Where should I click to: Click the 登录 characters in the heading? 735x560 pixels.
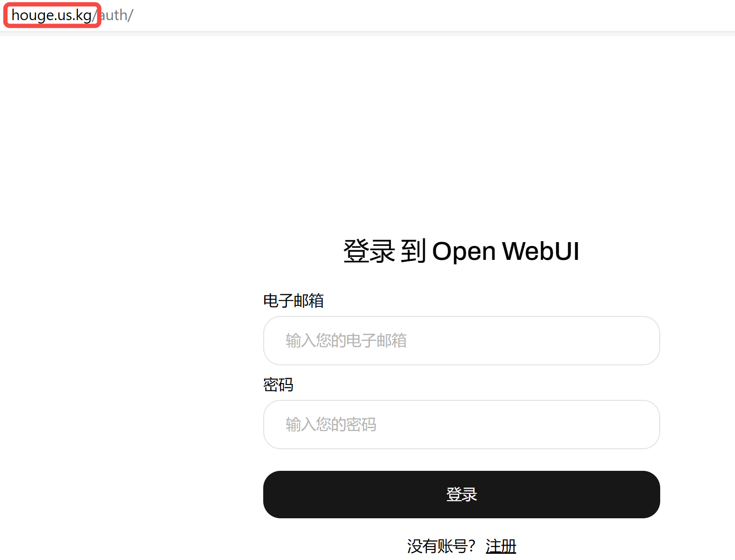coord(369,251)
